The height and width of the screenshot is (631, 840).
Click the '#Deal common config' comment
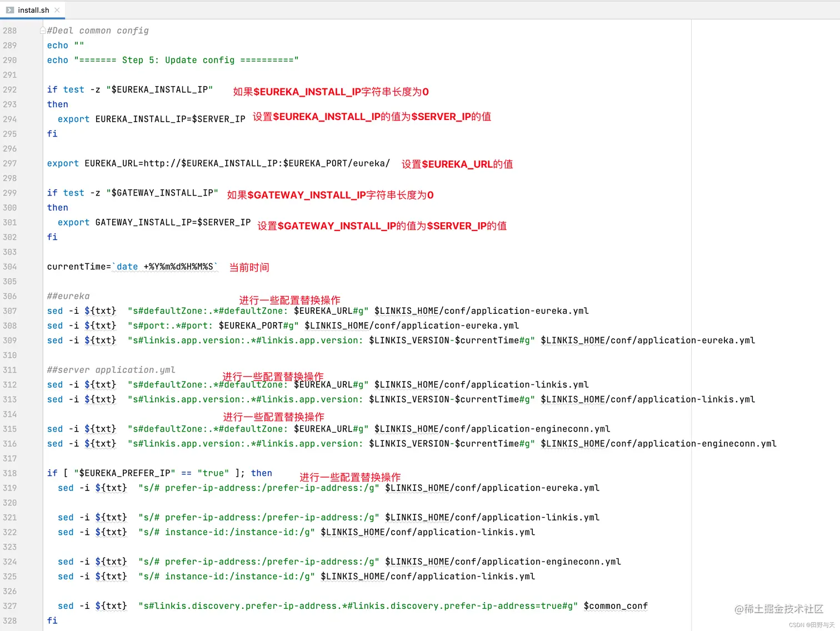(98, 31)
